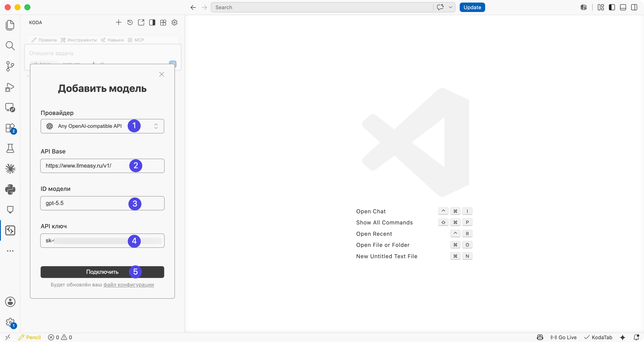This screenshot has width=644, height=342.
Task: Click Go Live in status bar
Action: tap(564, 337)
